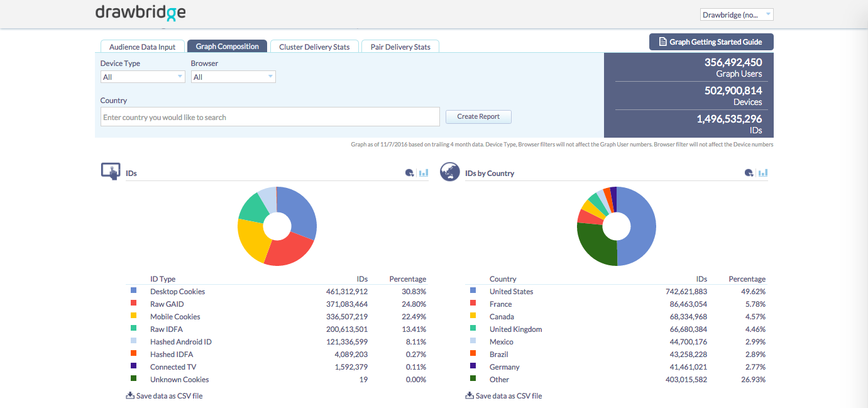Open the Device Type dropdown
The height and width of the screenshot is (408, 868).
pos(143,77)
